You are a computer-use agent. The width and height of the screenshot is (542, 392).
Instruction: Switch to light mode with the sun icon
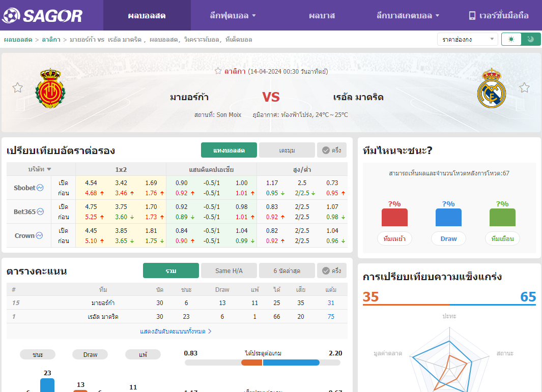pos(511,39)
